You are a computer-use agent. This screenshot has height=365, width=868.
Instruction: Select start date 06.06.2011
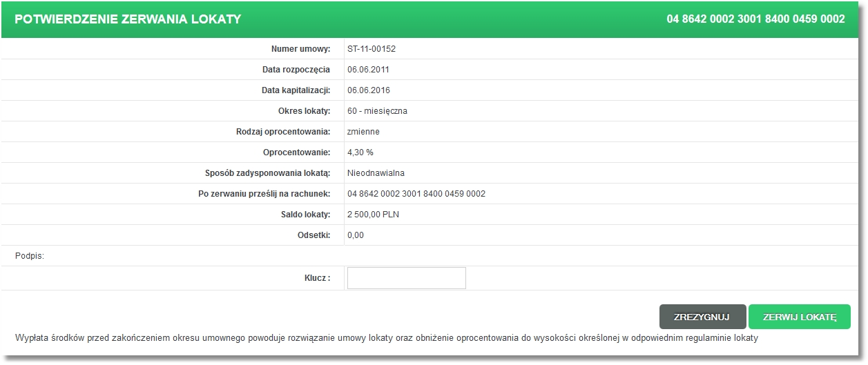point(369,70)
